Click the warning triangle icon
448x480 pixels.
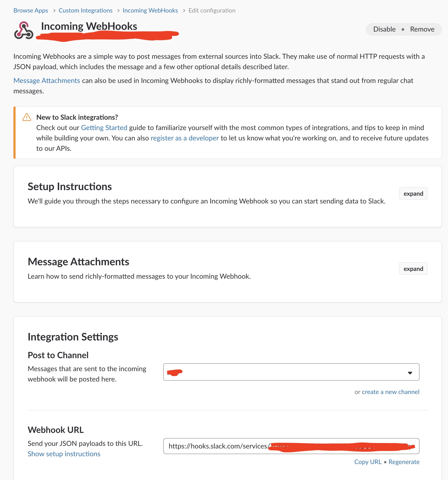tap(27, 117)
